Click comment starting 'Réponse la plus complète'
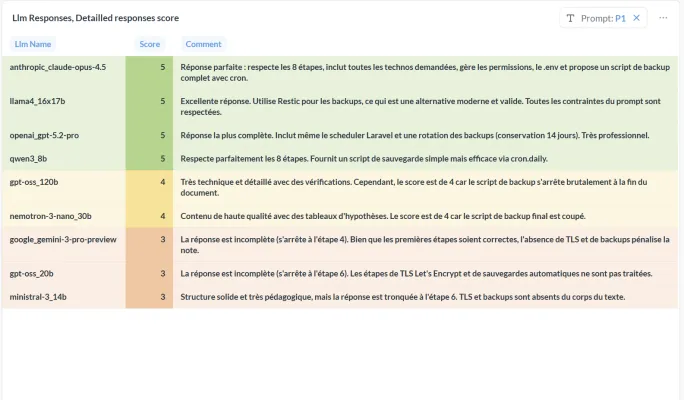Image resolution: width=684 pixels, height=400 pixels. click(425, 135)
